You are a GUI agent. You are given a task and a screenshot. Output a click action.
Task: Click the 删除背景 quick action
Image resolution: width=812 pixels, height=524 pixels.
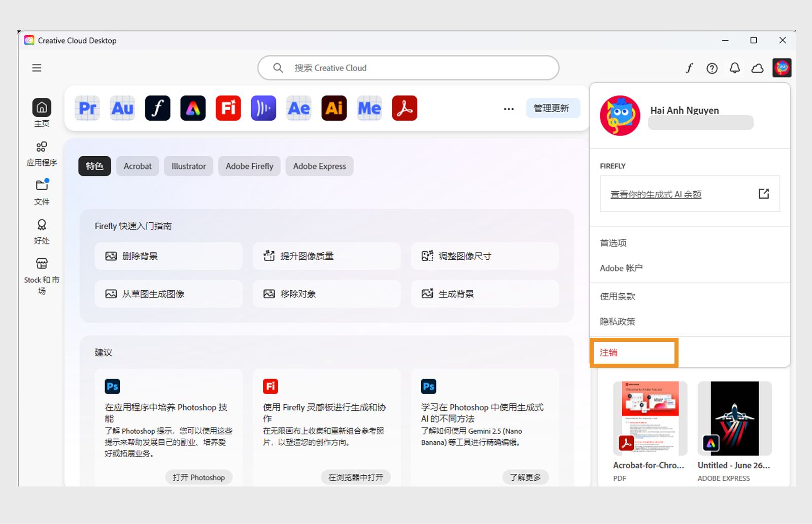pos(168,256)
